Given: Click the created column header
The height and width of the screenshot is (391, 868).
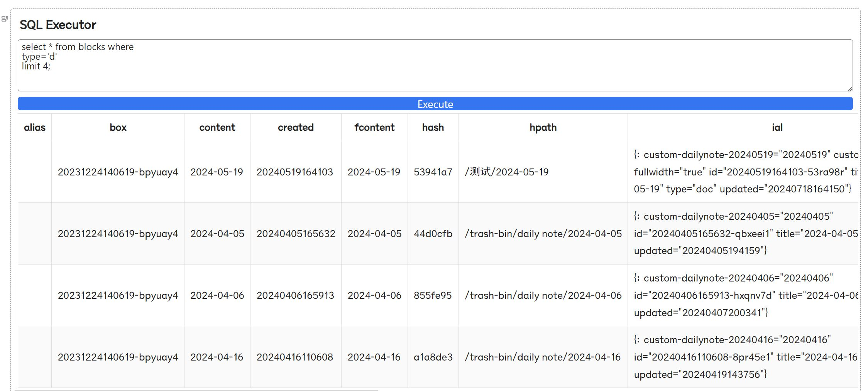Looking at the screenshot, I should point(296,127).
